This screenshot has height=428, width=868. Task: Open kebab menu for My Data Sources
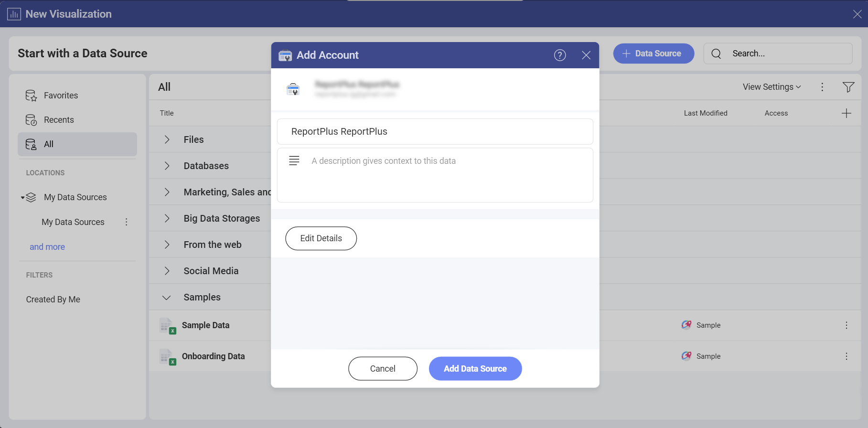point(126,222)
